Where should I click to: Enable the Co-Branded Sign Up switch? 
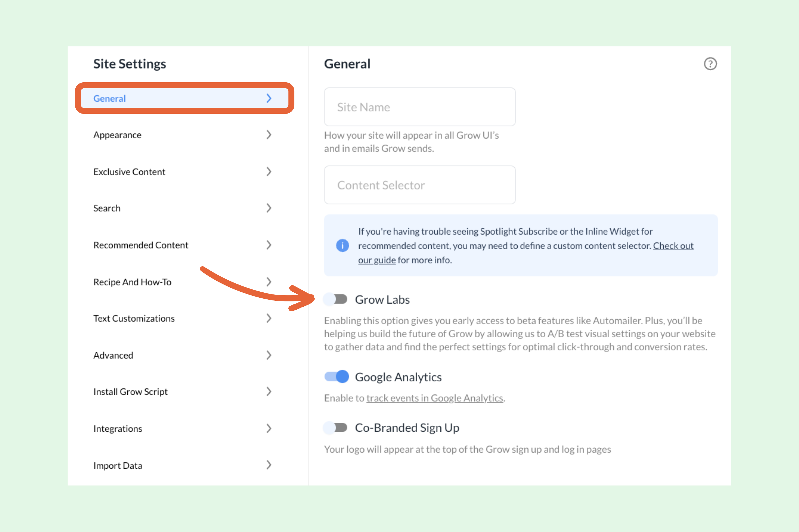click(335, 427)
